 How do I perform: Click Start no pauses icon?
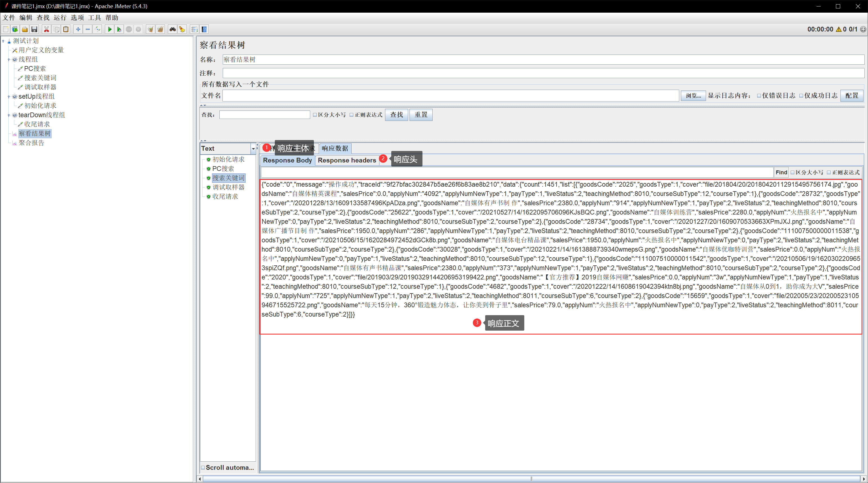click(119, 29)
